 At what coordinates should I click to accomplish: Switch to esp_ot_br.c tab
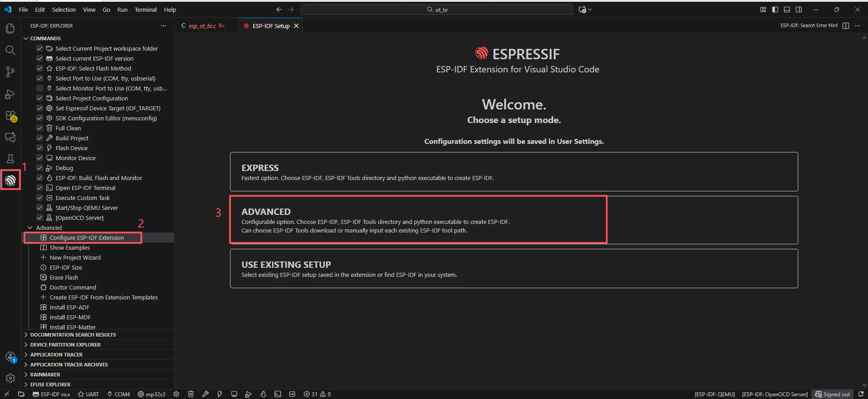coord(202,26)
